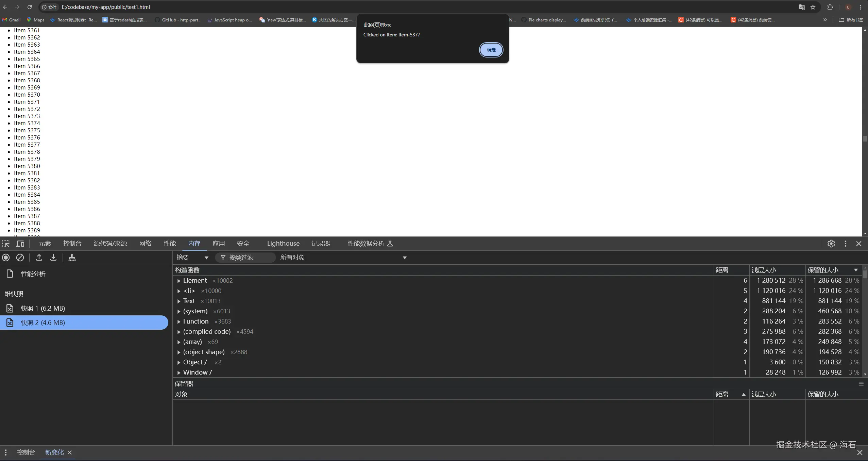Sort by 浅层大小 column header

[764, 270]
